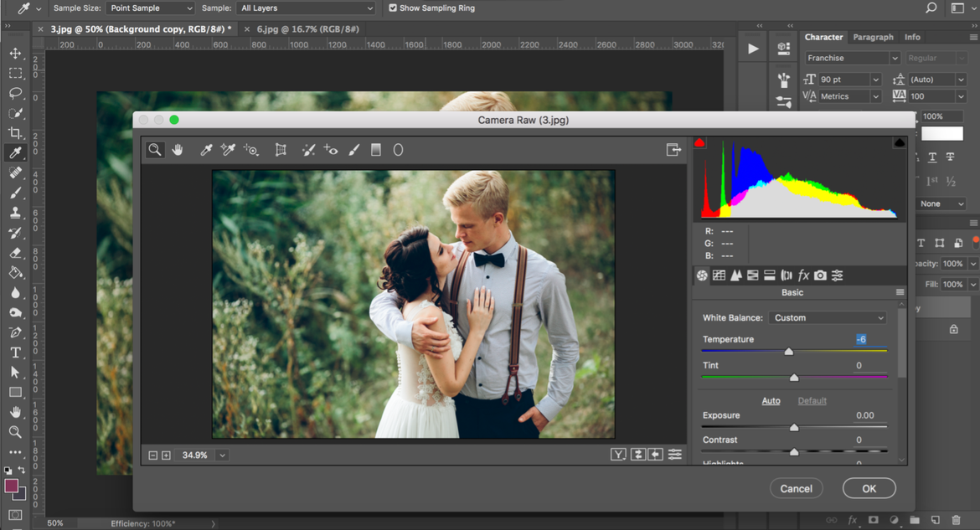The width and height of the screenshot is (980, 530).
Task: Select the Adjustment Brush tool
Action: pos(353,150)
